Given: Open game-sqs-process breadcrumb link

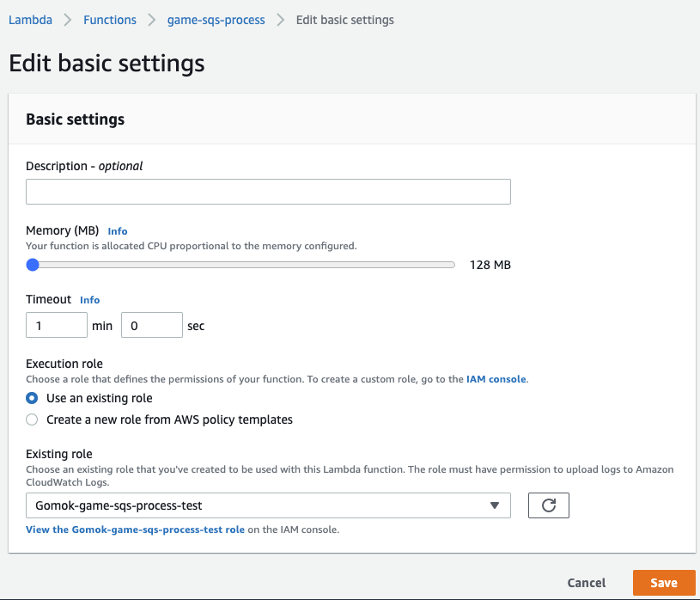Looking at the screenshot, I should [216, 20].
